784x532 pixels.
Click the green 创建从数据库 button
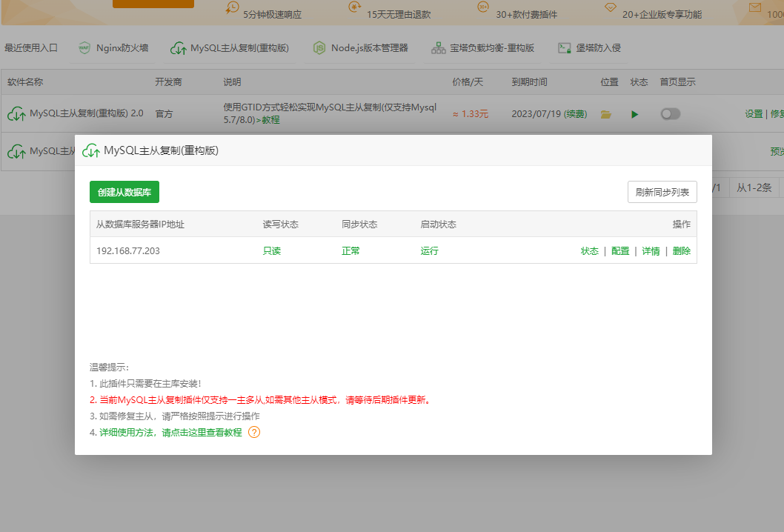124,192
